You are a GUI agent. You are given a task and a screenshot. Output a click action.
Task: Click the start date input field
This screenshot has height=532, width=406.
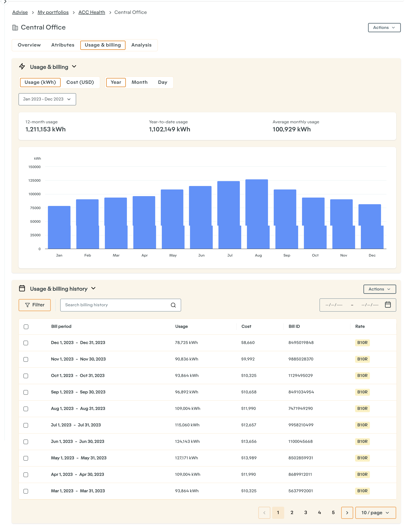334,305
